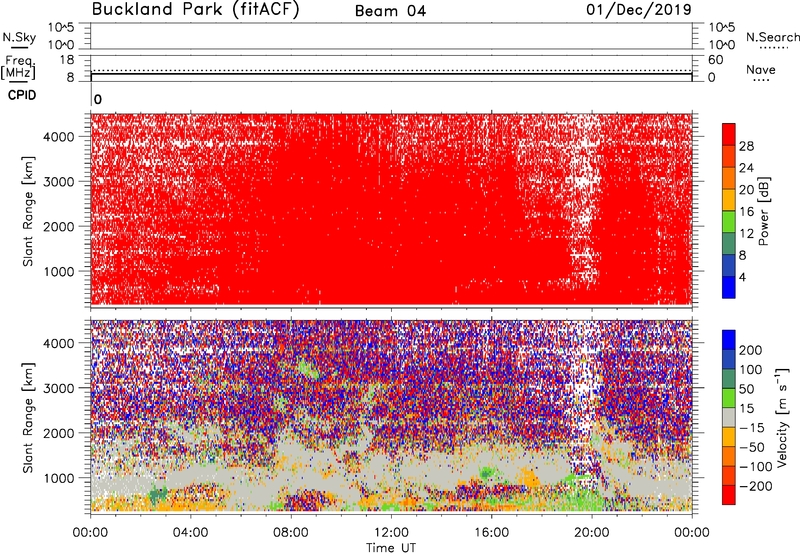
Task: Click the red top of power color bar
Action: [729, 134]
